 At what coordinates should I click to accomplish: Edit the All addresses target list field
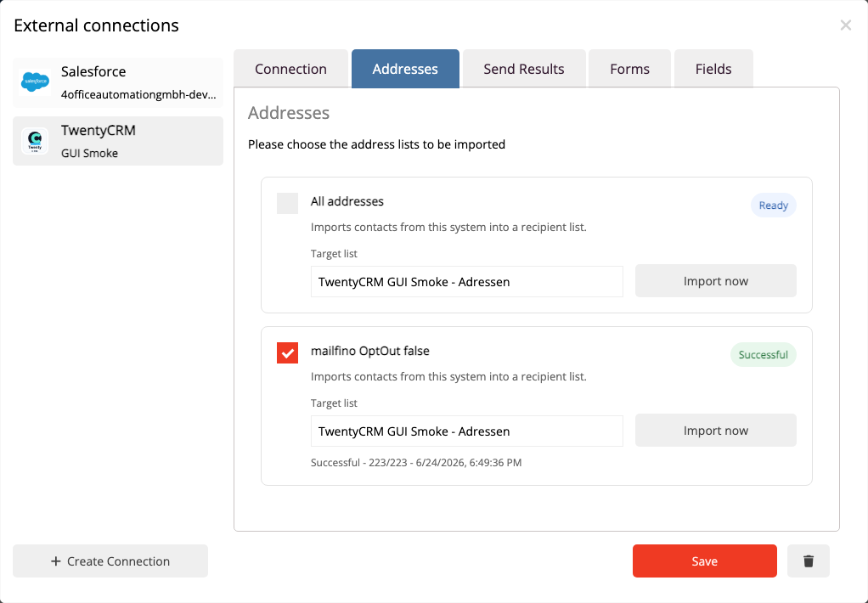(x=466, y=282)
